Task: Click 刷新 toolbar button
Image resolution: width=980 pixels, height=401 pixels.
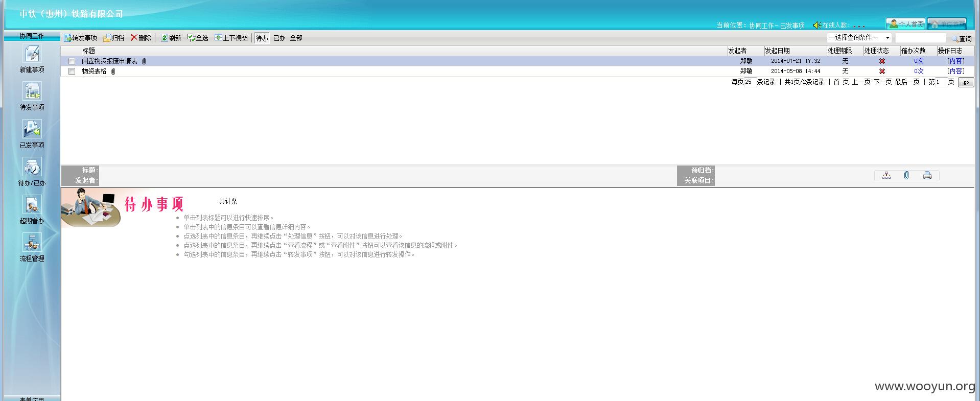Action: pyautogui.click(x=171, y=38)
